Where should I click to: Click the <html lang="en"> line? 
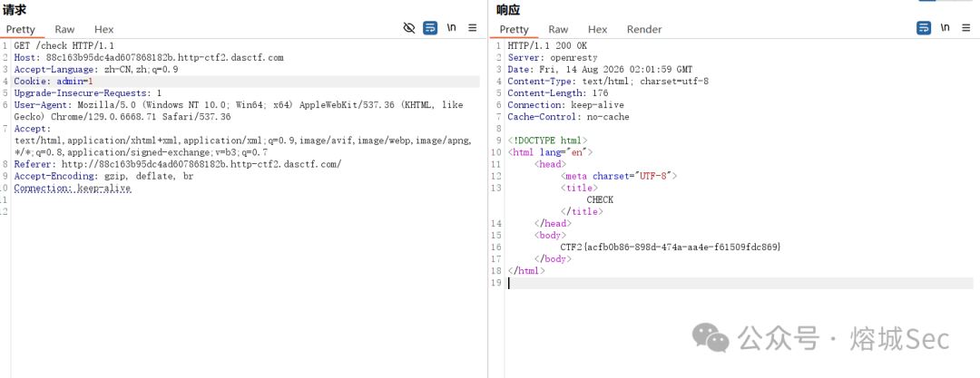click(x=550, y=152)
